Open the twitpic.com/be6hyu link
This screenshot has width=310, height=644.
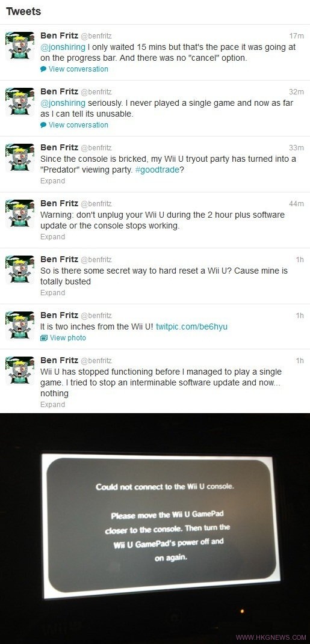click(191, 327)
